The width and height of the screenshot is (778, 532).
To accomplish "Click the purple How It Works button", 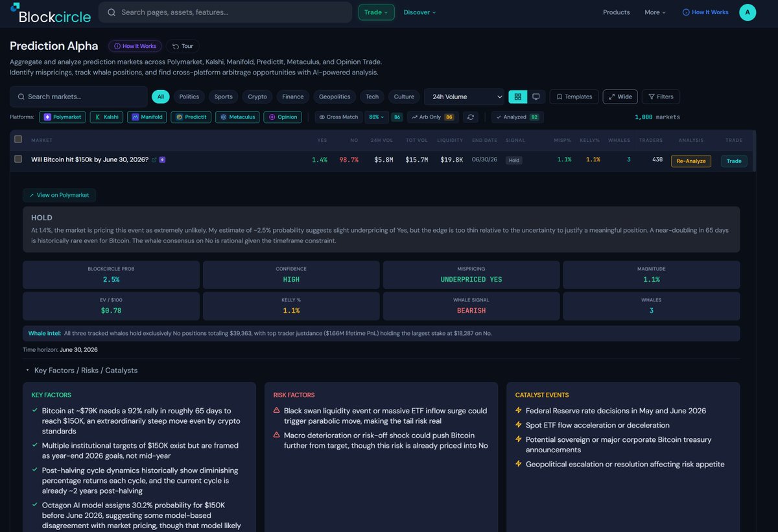I will tap(135, 47).
